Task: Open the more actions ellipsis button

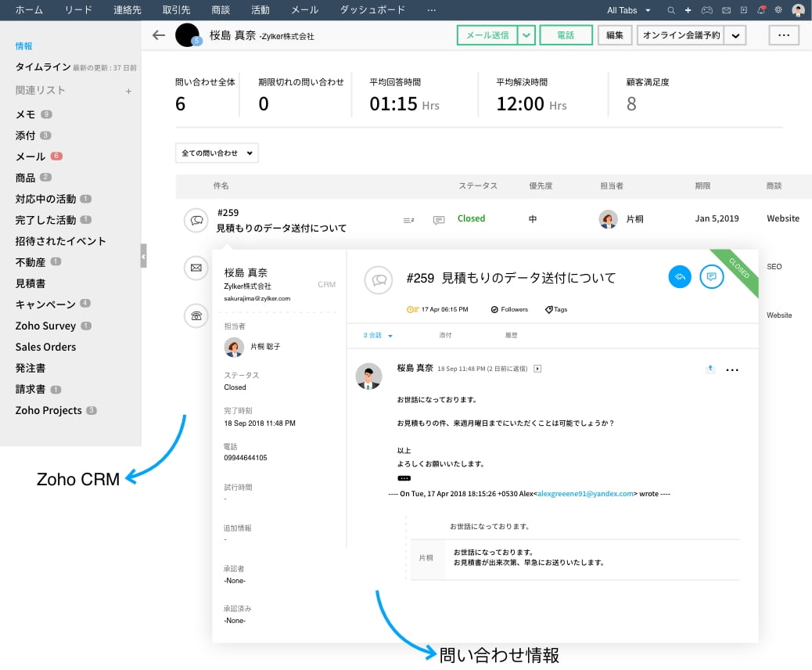Action: click(784, 35)
